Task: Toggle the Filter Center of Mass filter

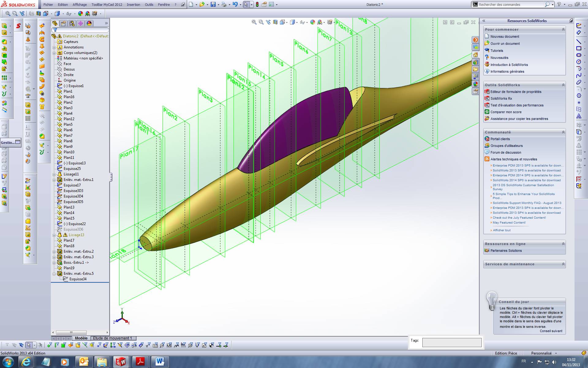Action: click(211, 345)
